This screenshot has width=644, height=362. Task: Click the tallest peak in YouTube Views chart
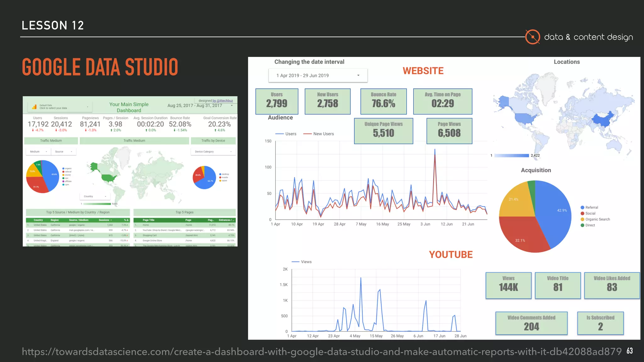click(x=361, y=278)
